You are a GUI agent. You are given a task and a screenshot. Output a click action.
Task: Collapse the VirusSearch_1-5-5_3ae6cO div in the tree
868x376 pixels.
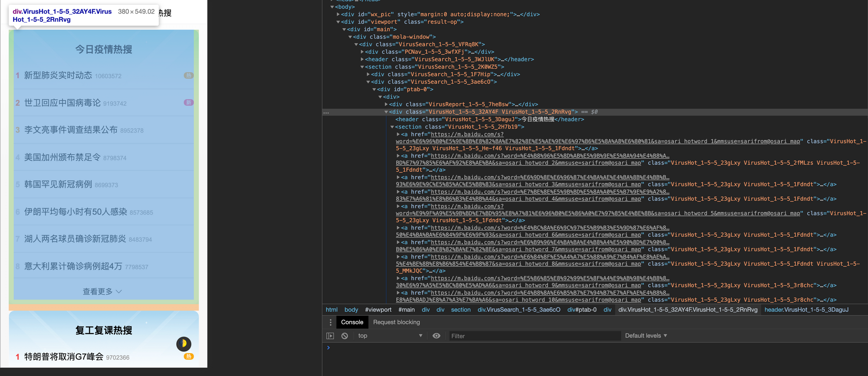pyautogui.click(x=368, y=82)
